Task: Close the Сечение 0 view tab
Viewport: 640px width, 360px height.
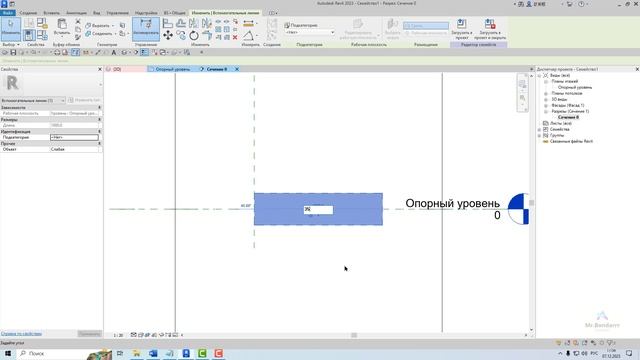Action: (237, 69)
